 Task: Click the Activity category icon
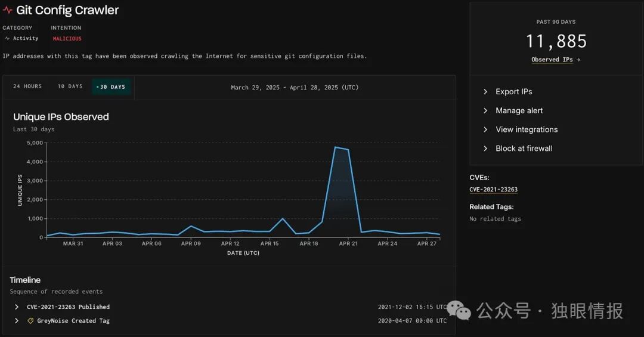(x=7, y=38)
